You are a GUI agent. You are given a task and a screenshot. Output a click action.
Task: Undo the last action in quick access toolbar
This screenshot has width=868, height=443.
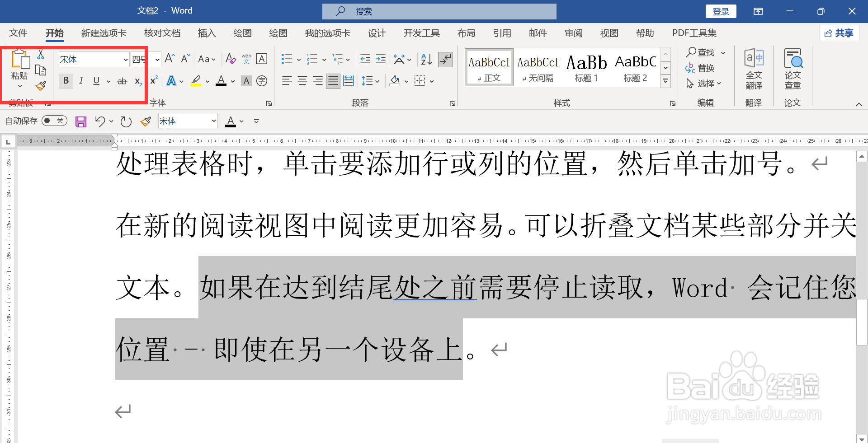coord(100,121)
